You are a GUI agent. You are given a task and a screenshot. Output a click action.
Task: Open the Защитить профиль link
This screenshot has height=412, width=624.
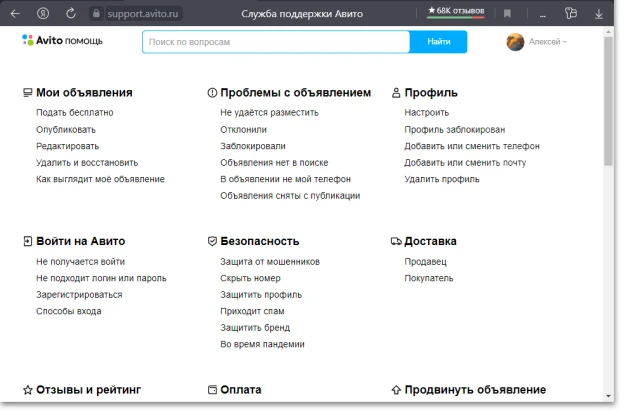[x=261, y=295]
